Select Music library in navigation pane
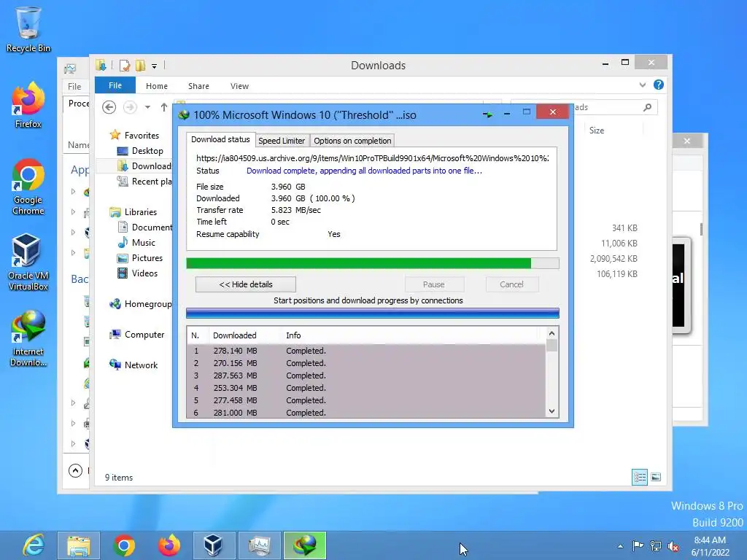747x560 pixels. (x=136, y=242)
